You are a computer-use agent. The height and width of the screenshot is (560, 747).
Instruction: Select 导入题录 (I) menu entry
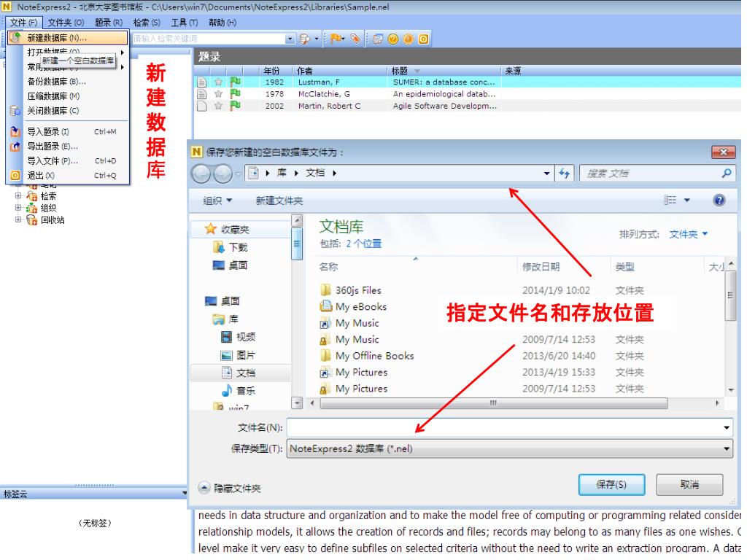point(68,132)
